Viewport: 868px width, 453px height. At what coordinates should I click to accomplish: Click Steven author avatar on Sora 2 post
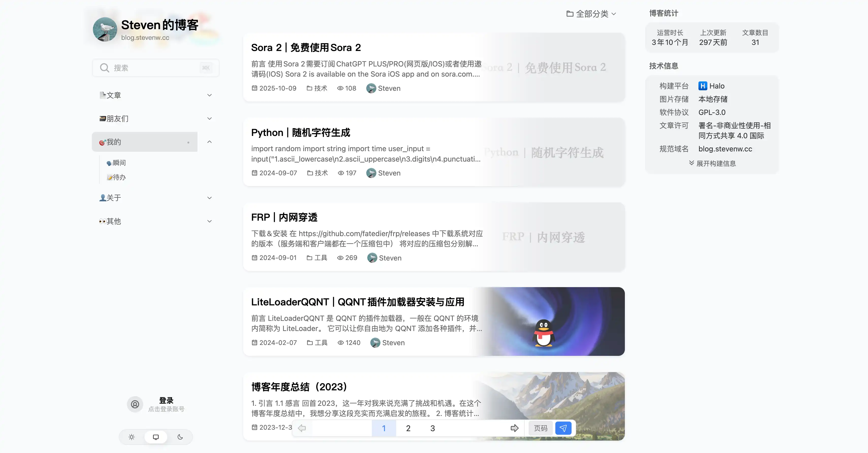click(371, 88)
